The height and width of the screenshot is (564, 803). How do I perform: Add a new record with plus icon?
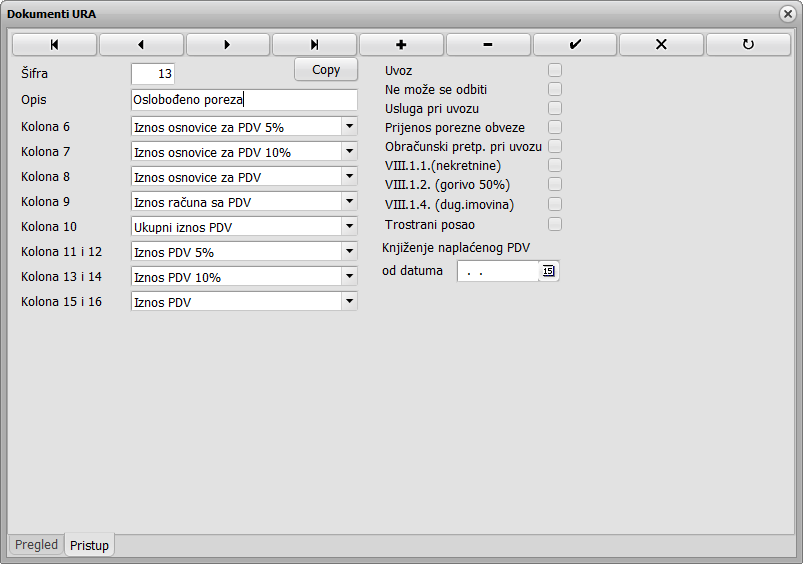click(x=402, y=45)
